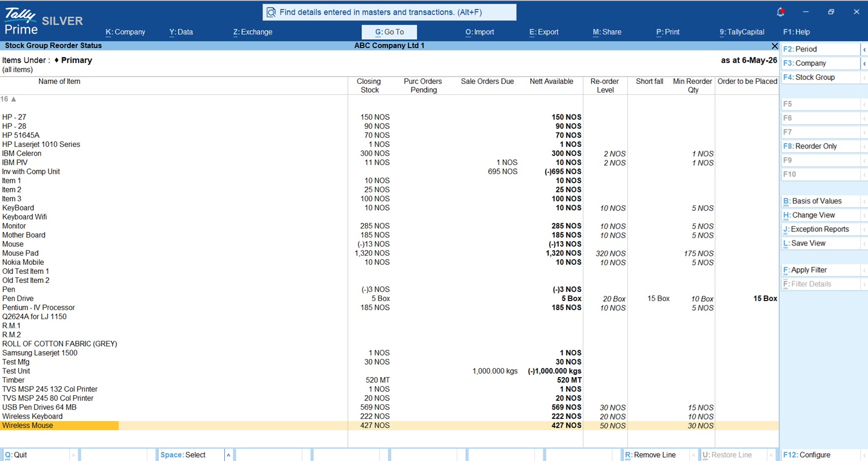Show F8: Reorder Only items
This screenshot has width=868, height=461.
click(820, 146)
